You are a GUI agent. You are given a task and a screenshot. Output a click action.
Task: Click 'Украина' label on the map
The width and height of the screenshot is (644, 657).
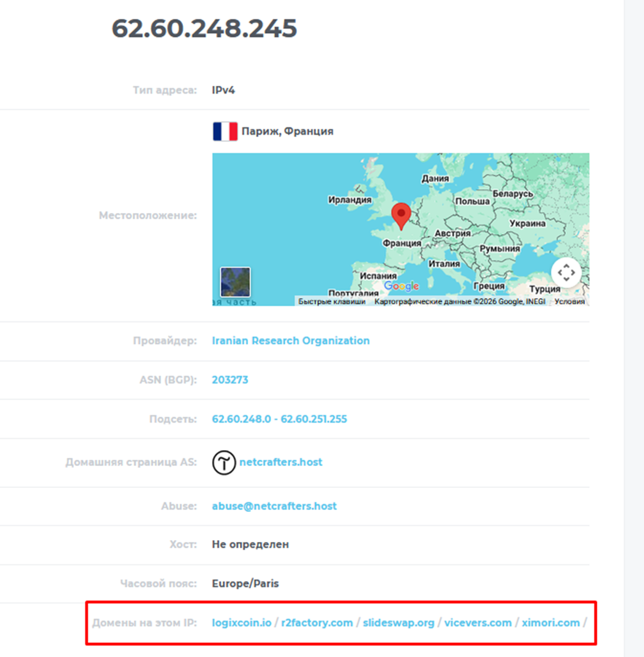pos(528,223)
